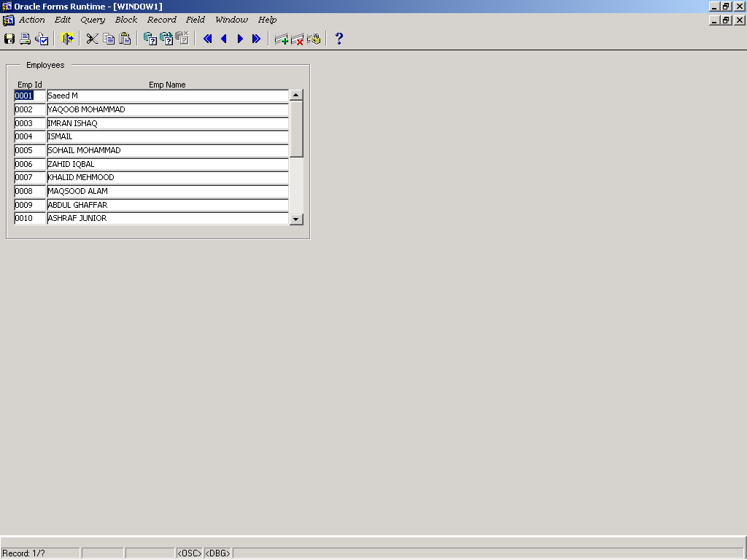The width and height of the screenshot is (747, 560).
Task: Jump to previous block double arrow
Action: 207,39
